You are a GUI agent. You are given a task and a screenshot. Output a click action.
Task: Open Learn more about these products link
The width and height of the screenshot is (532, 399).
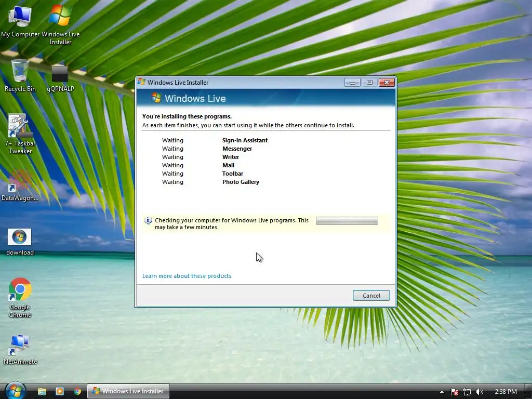pyautogui.click(x=187, y=276)
